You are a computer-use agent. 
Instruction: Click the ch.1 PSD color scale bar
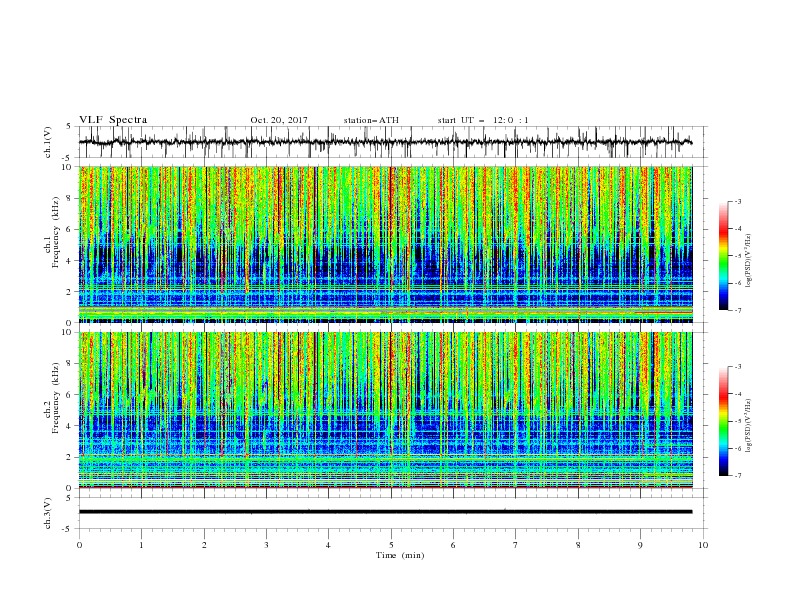tap(723, 256)
